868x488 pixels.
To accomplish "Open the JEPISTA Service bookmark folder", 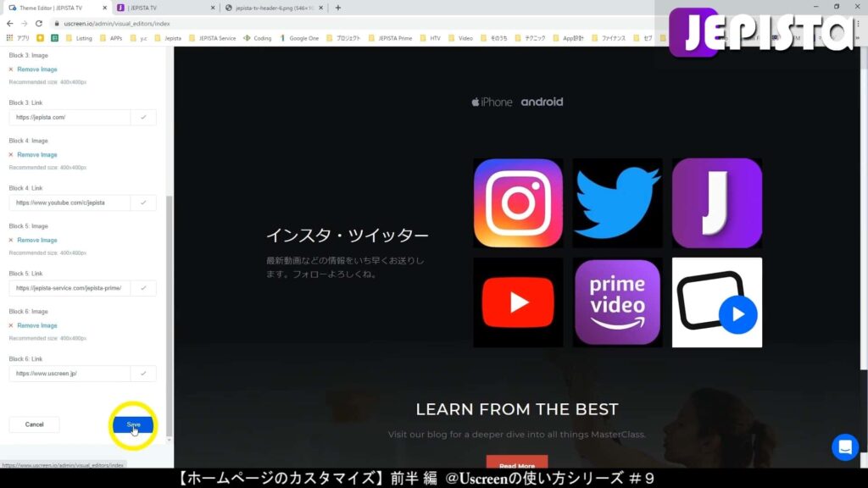I will 213,38.
